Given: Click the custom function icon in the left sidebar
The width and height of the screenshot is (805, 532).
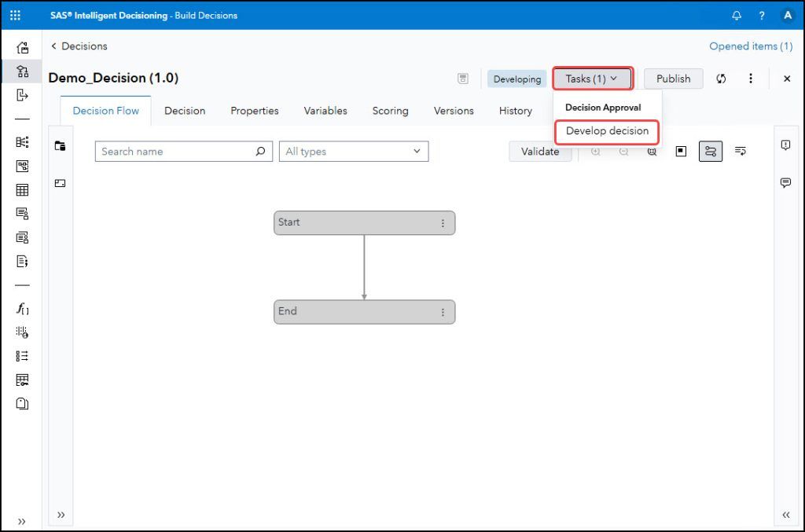Looking at the screenshot, I should (21, 310).
